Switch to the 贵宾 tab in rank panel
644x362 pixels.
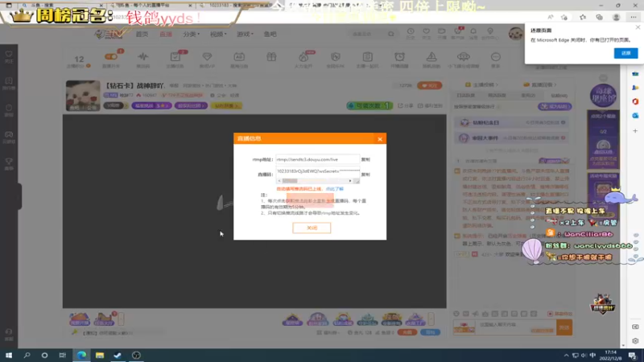pyautogui.click(x=528, y=95)
